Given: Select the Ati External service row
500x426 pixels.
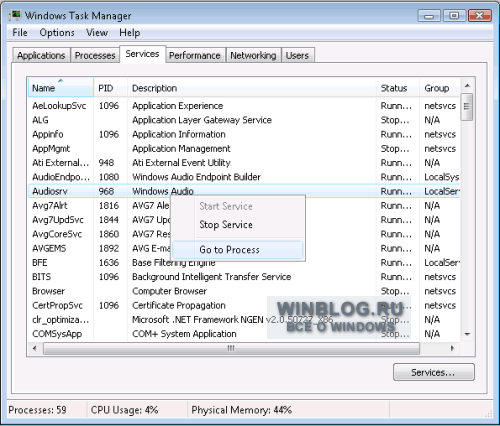Looking at the screenshot, I should point(244,163).
